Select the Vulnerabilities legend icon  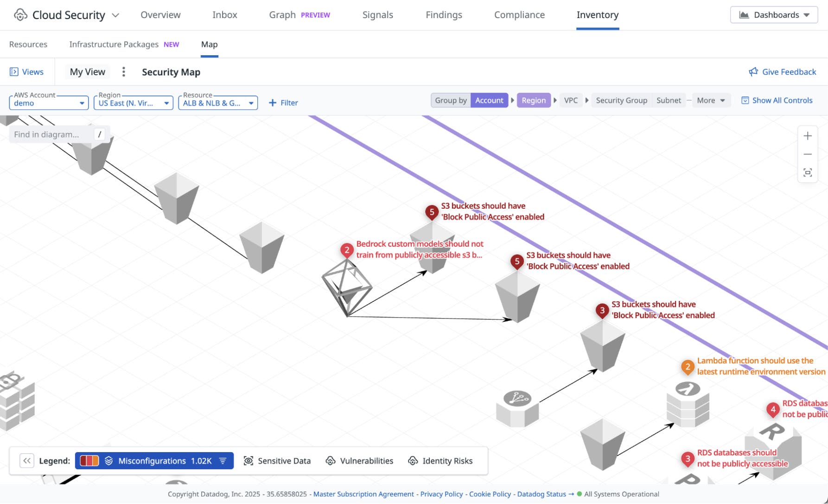click(331, 460)
